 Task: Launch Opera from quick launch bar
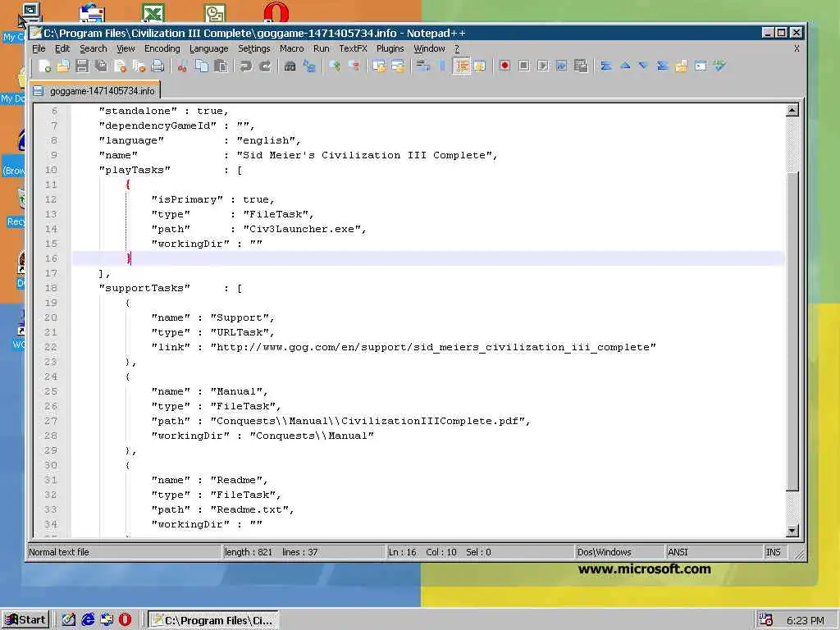pyautogui.click(x=125, y=620)
